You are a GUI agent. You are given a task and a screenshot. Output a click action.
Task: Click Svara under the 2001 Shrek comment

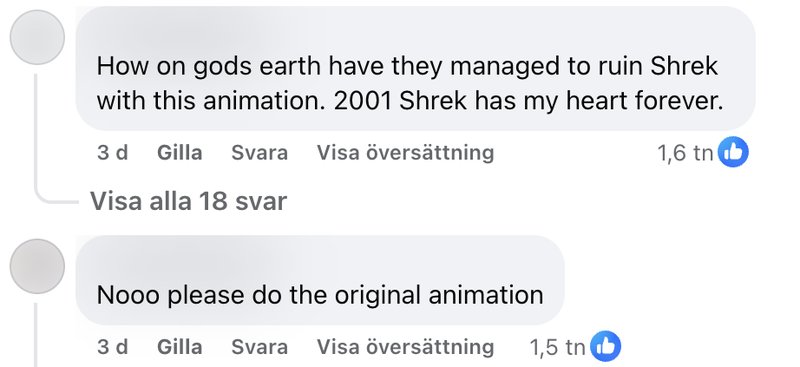click(259, 153)
